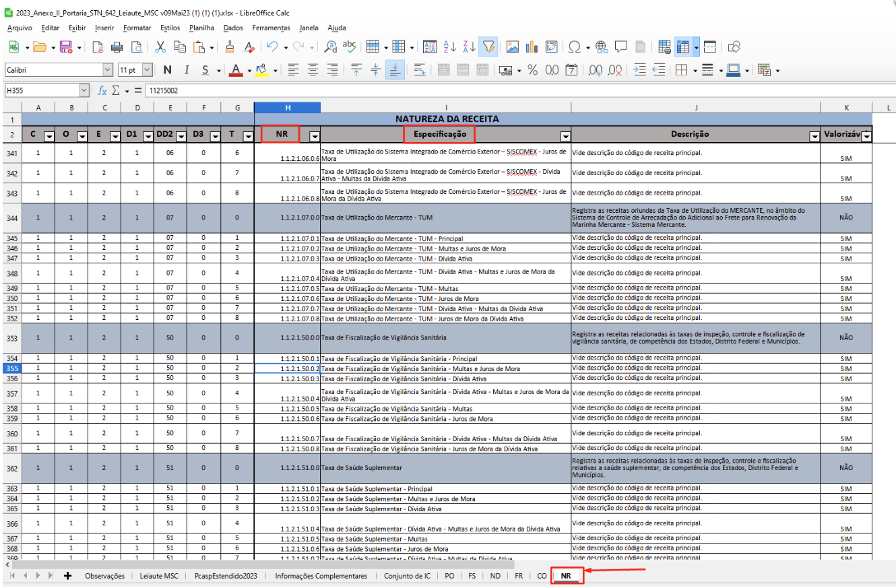Toggle Align Right button
This screenshot has width=896, height=588.
pyautogui.click(x=332, y=69)
